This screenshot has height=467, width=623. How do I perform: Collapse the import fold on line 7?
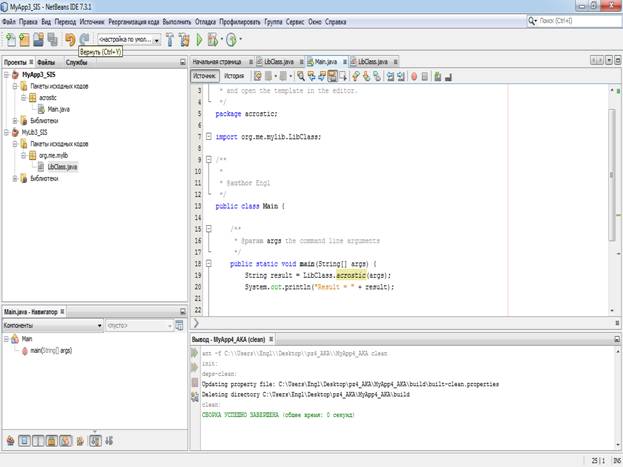pos(209,137)
